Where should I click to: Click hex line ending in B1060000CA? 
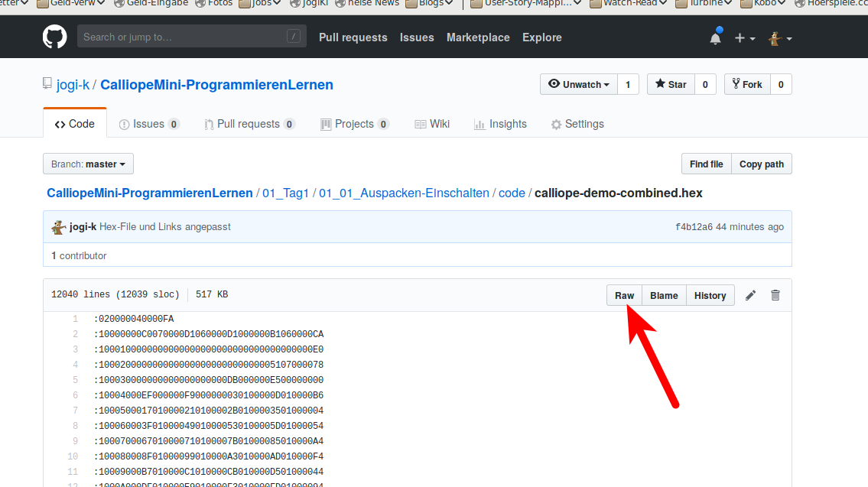point(209,334)
